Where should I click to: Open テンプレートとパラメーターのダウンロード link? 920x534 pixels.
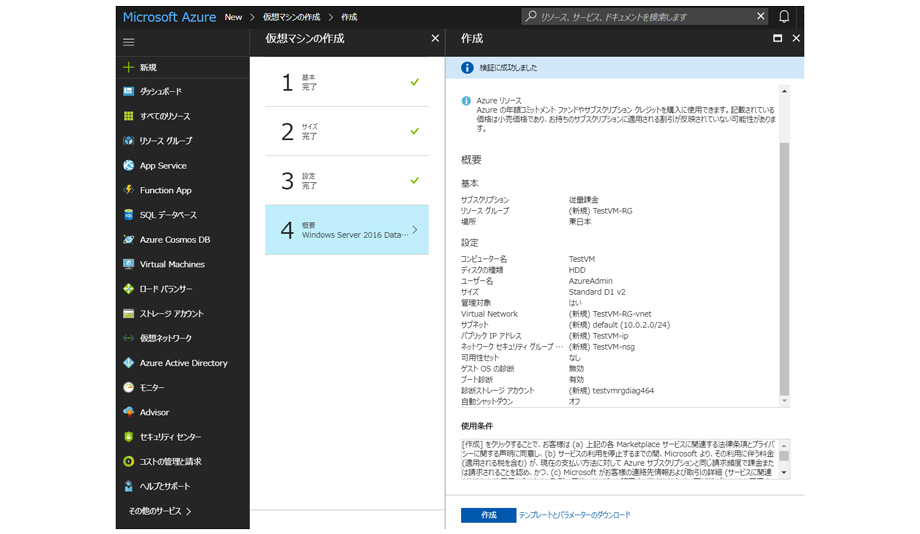coord(574,515)
